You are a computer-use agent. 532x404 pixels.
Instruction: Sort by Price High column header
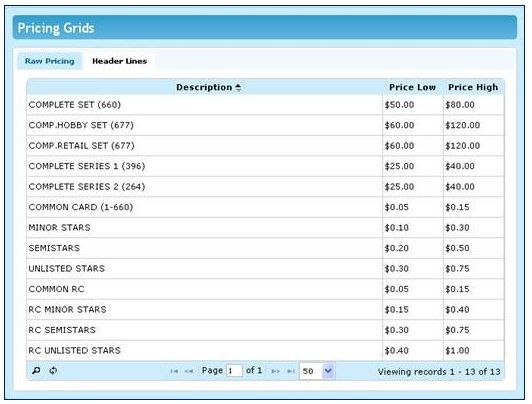pyautogui.click(x=473, y=87)
